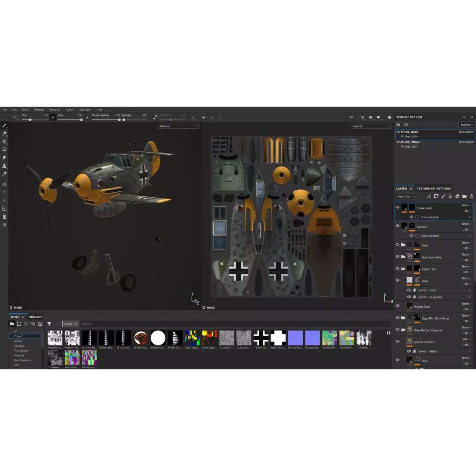Adjust the Stroke opacity slider
The image size is (476, 476).
click(106, 120)
